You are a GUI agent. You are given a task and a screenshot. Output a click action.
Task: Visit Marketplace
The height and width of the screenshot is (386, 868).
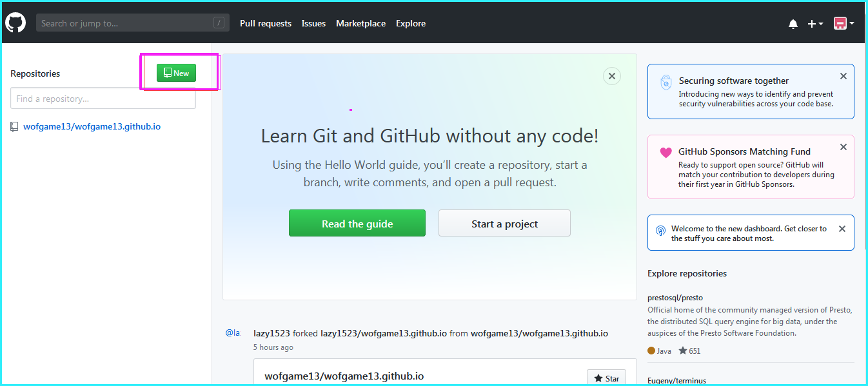point(360,23)
